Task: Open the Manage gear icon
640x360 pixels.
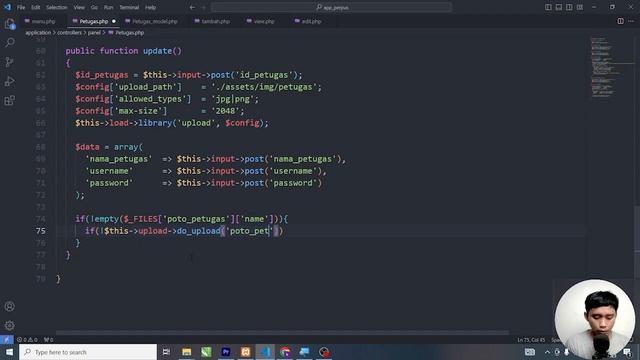Action: (x=9, y=325)
